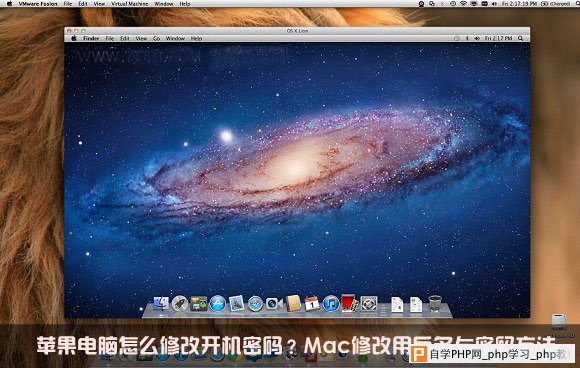Click volume icon in guest Finder menu bar
This screenshot has height=368, width=580.
477,38
